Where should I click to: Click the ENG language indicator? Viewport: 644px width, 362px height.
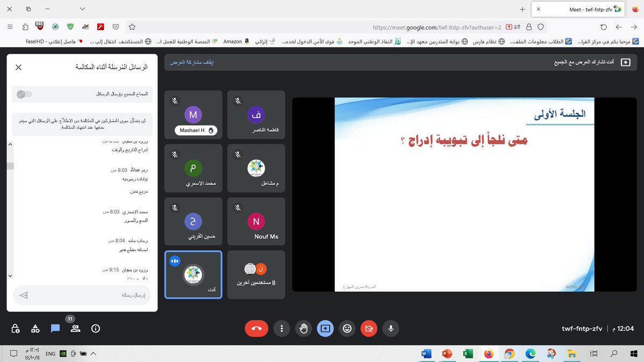point(50,353)
